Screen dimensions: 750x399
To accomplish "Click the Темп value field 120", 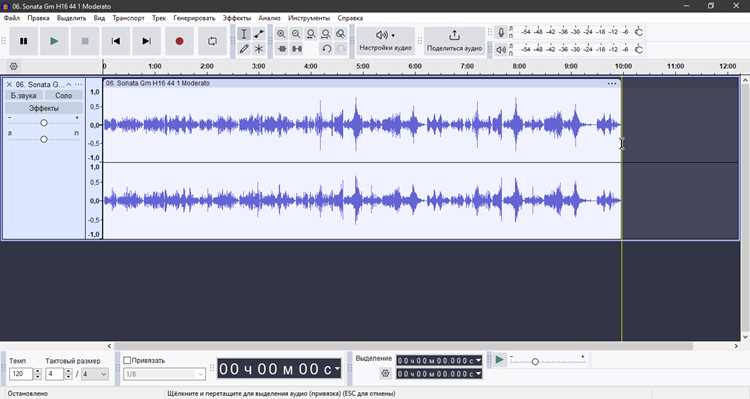I will tap(21, 374).
